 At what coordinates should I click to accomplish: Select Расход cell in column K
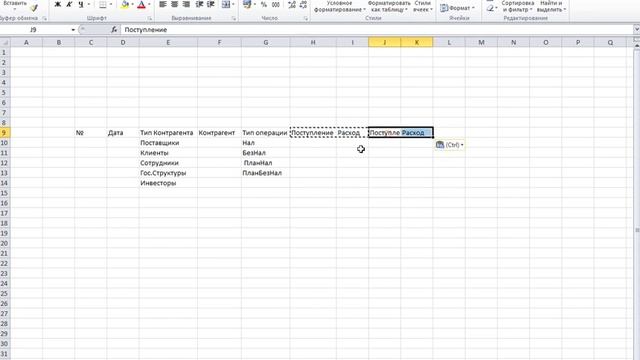(416, 133)
